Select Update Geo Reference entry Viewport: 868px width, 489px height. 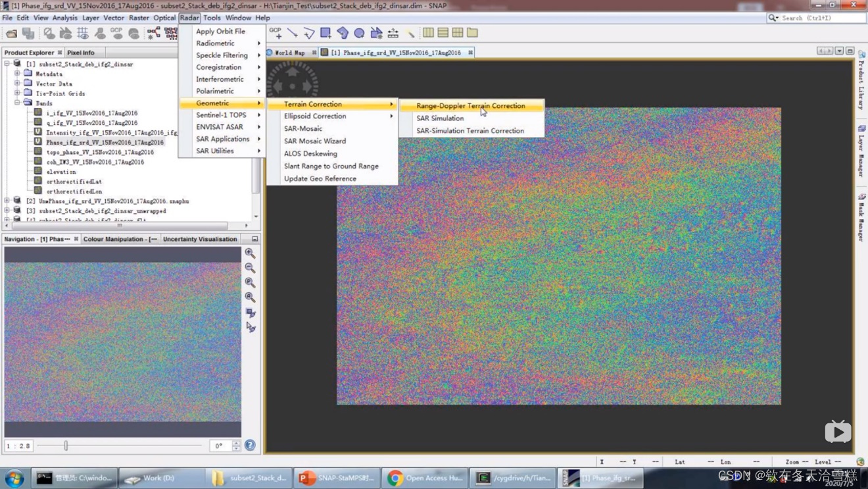[x=332, y=178]
